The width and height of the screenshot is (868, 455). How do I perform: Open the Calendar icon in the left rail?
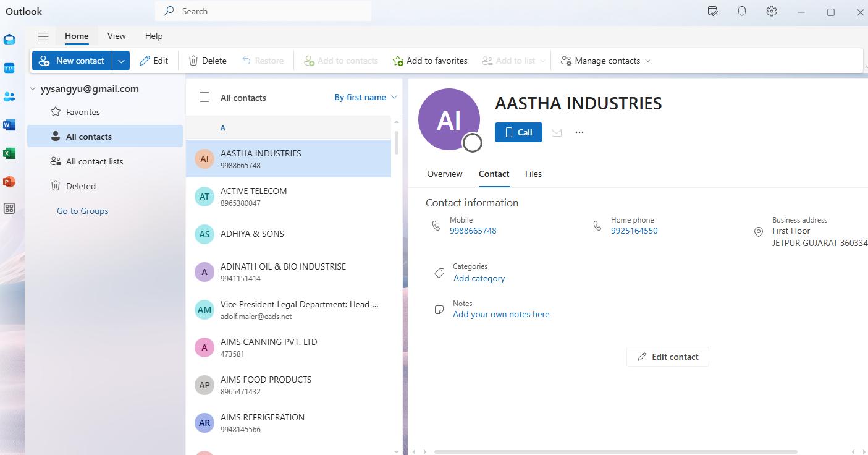point(9,68)
